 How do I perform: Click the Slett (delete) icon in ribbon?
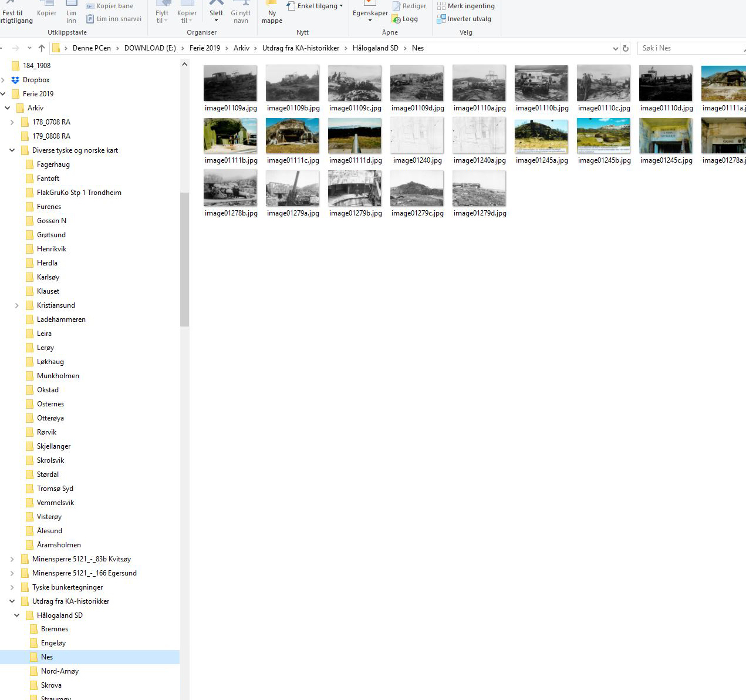[216, 4]
